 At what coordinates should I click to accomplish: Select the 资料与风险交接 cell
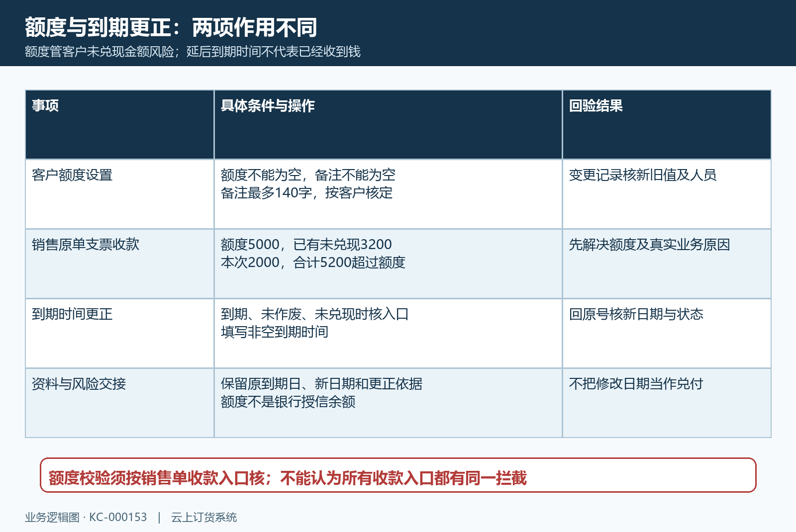(x=120, y=403)
